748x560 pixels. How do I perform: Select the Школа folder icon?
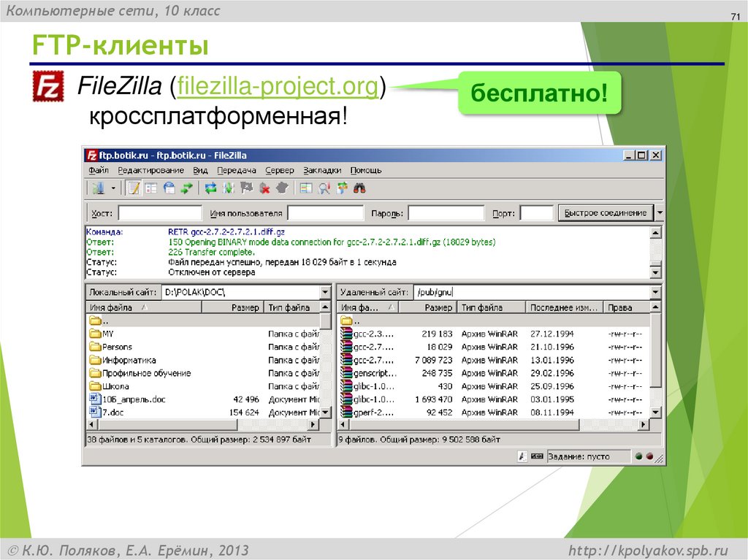point(95,386)
